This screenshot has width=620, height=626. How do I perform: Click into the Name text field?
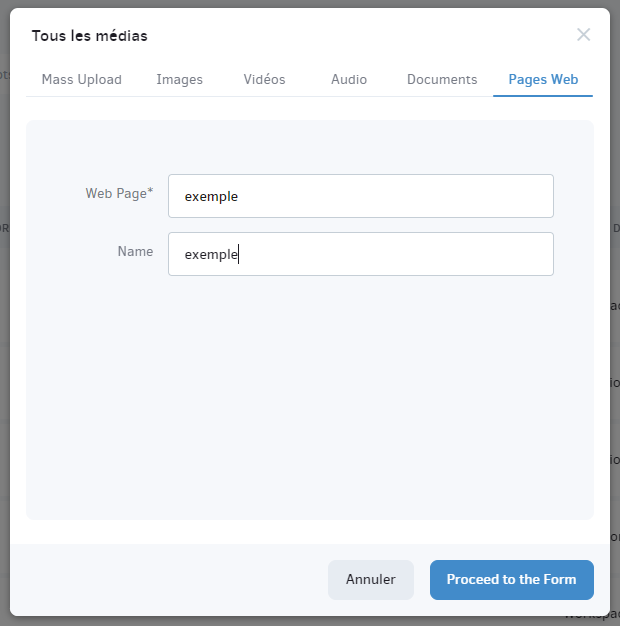tap(361, 254)
